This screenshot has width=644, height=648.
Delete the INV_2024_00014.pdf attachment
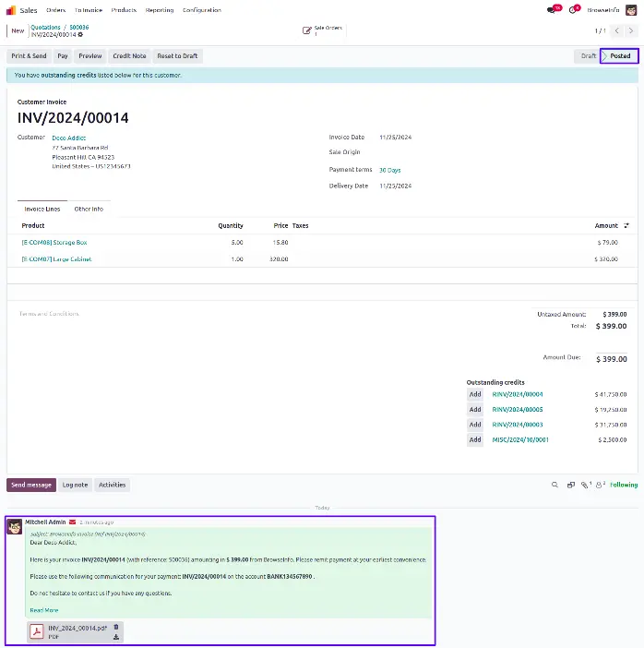pyautogui.click(x=116, y=627)
